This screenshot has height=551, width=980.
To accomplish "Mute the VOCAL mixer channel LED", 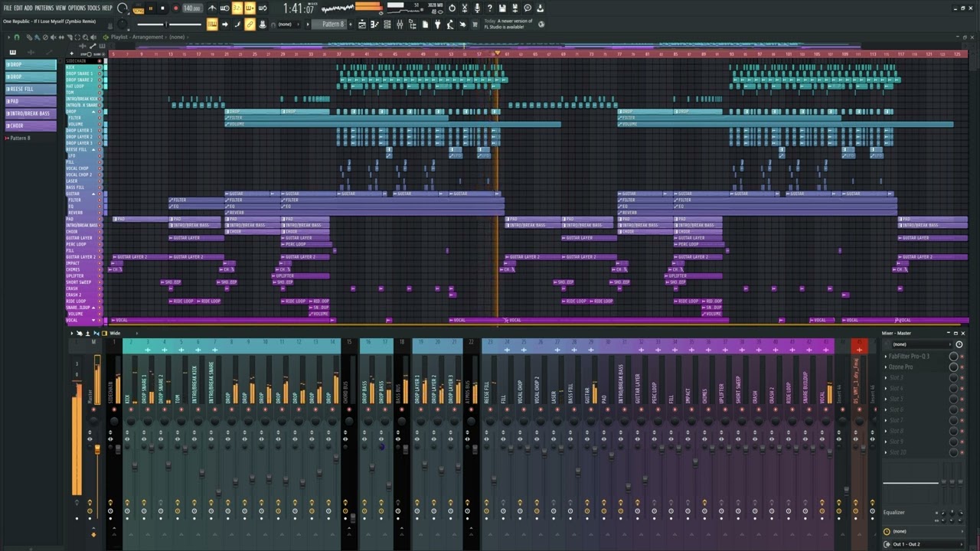I will pos(825,409).
